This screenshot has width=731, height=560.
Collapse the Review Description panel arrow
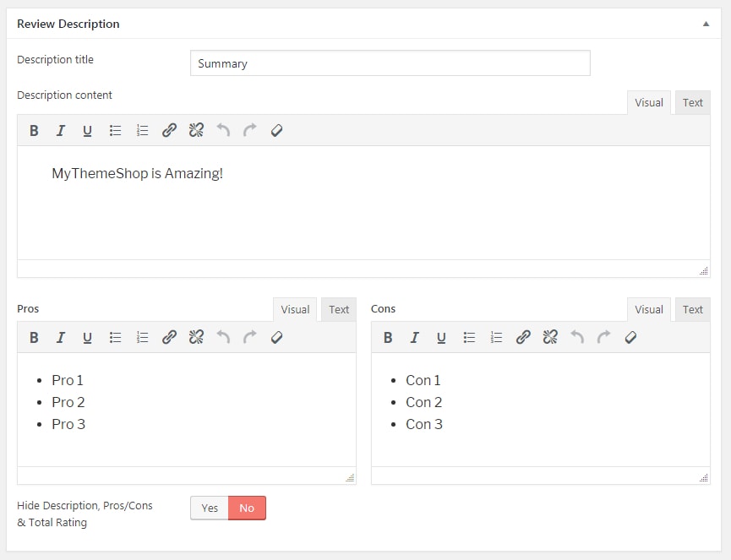coord(706,24)
